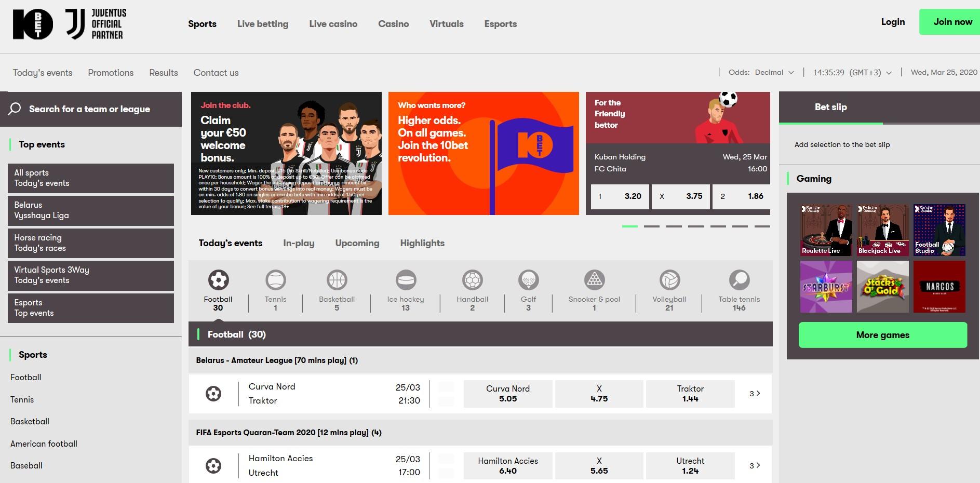Viewport: 980px width, 483px height.
Task: Select the Volleyball sport icon
Action: pos(669,280)
